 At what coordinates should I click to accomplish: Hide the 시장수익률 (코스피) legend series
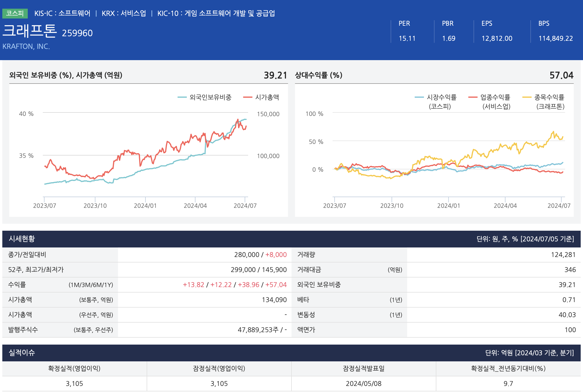point(441,97)
